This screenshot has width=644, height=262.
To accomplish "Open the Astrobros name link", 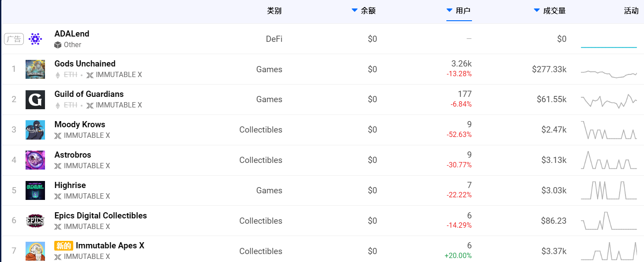I will pyautogui.click(x=73, y=155).
